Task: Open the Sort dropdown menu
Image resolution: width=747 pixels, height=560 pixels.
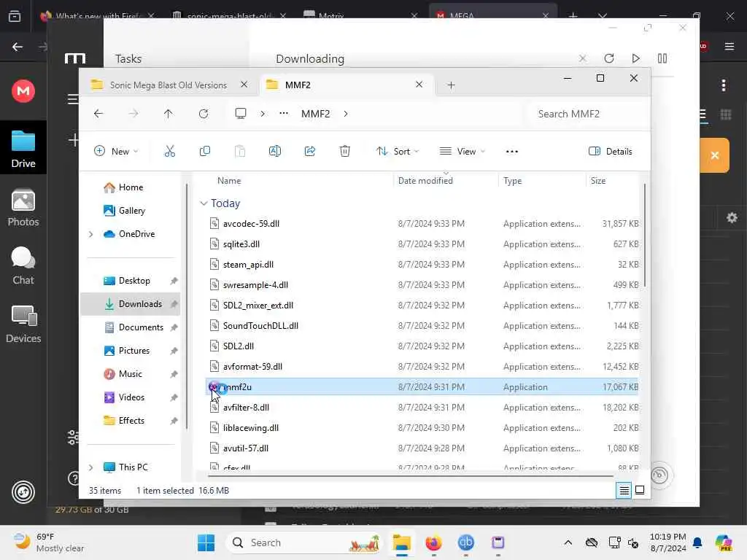Action: point(398,152)
